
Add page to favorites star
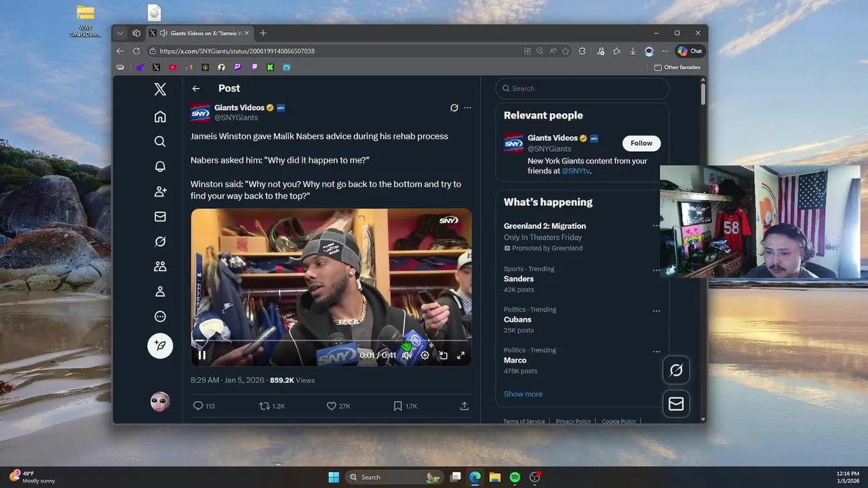click(x=566, y=51)
